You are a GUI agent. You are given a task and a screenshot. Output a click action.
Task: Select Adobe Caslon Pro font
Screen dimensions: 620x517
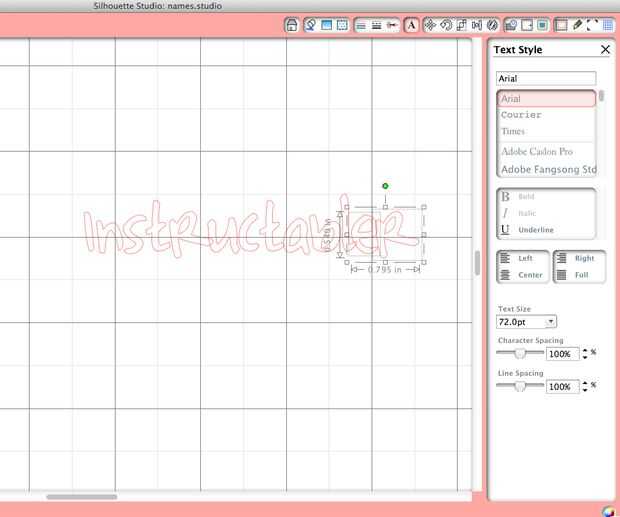click(x=546, y=151)
